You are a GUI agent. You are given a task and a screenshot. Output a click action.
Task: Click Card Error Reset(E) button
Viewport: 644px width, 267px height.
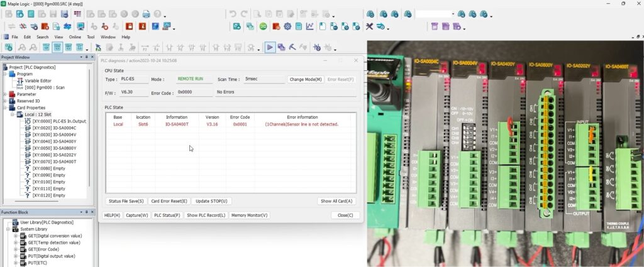coord(169,202)
